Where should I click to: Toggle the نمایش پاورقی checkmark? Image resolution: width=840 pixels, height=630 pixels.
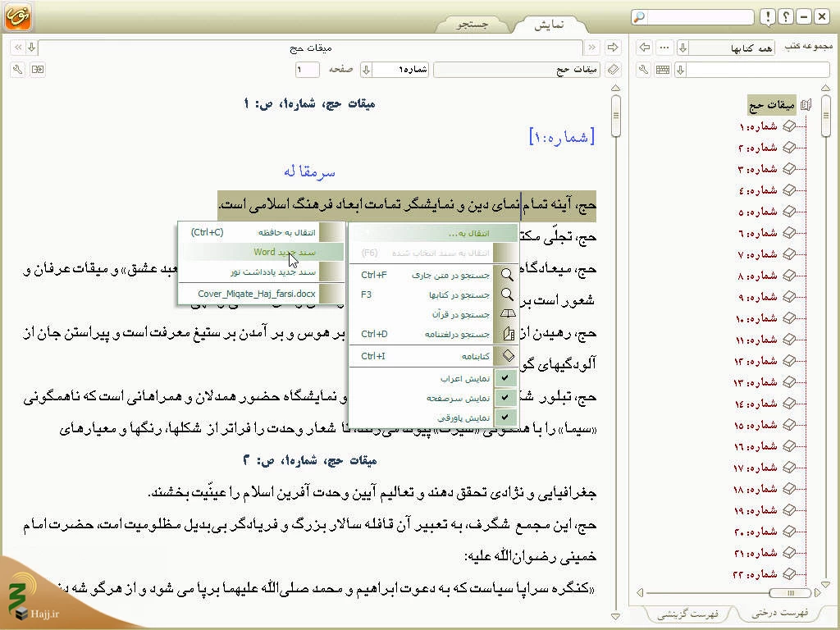(505, 417)
